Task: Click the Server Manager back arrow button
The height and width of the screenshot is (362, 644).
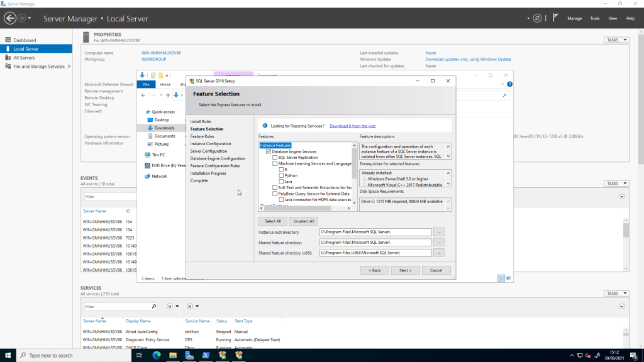Action: [x=9, y=18]
